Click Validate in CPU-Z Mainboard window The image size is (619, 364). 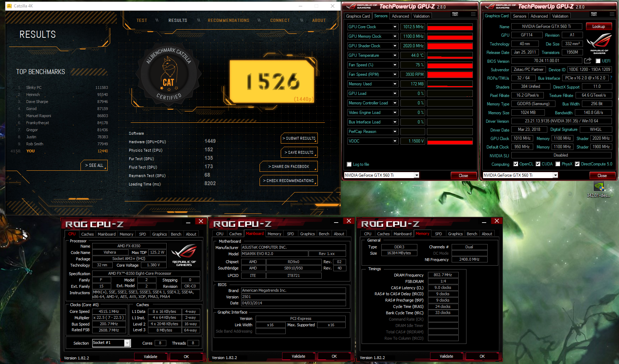click(x=298, y=356)
